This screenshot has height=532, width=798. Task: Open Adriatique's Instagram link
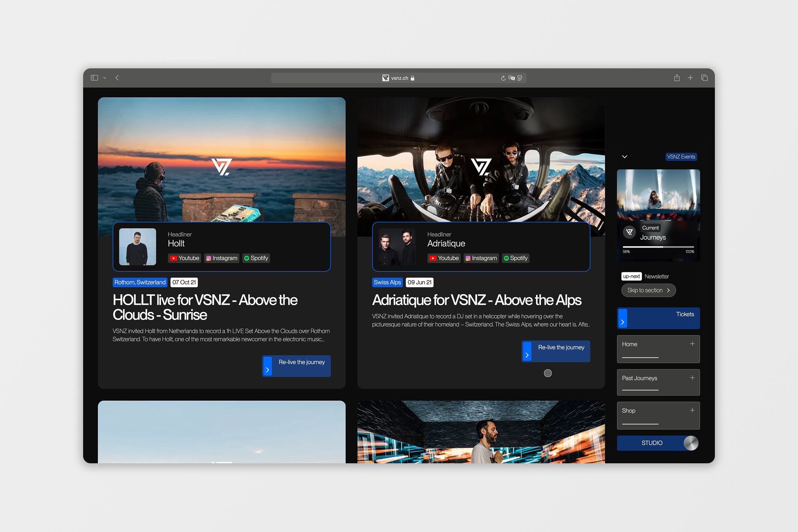click(x=481, y=258)
